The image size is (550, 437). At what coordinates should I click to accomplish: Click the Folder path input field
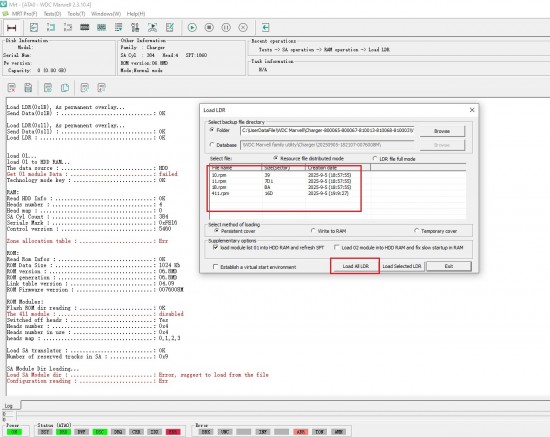pos(327,130)
